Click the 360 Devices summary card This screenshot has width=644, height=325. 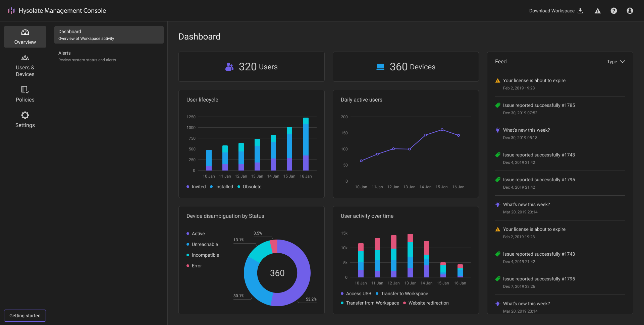[x=406, y=67]
